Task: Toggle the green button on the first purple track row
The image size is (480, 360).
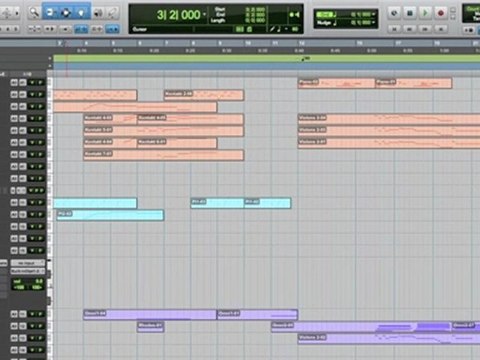Action: 36,314
